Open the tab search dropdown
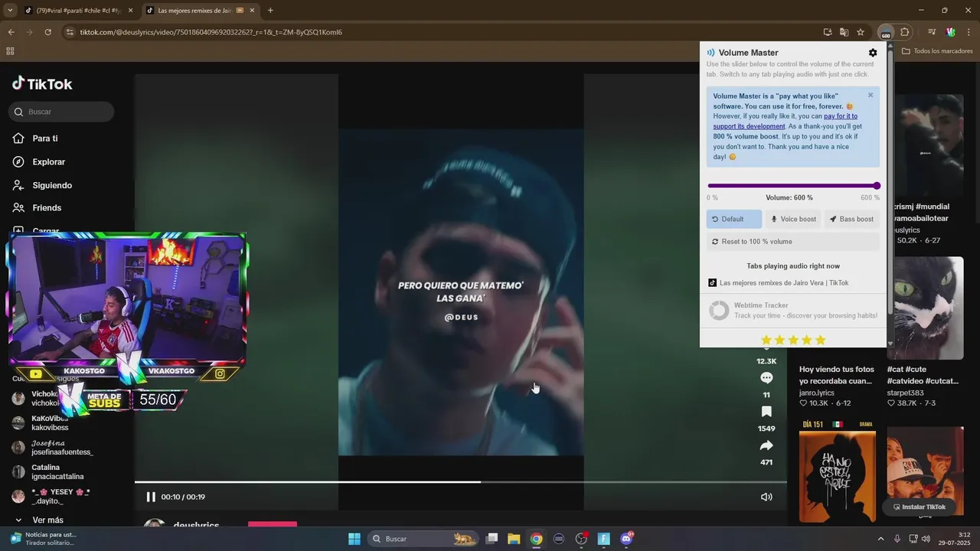The image size is (980, 551). (10, 11)
